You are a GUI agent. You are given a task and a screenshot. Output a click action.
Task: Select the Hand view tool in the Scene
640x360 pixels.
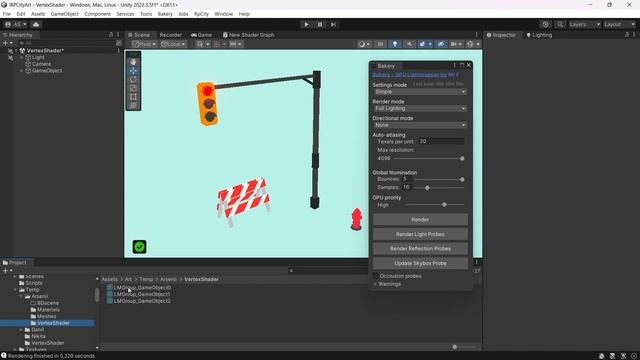133,62
